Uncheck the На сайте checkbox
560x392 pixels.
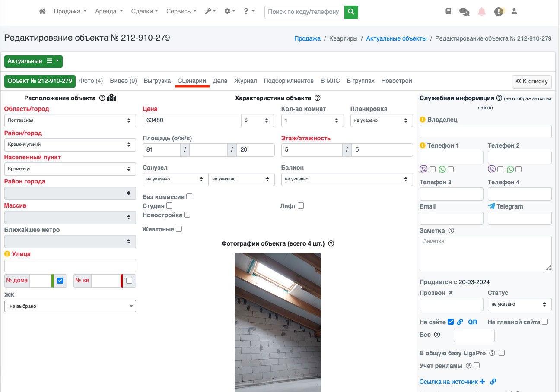(x=451, y=322)
